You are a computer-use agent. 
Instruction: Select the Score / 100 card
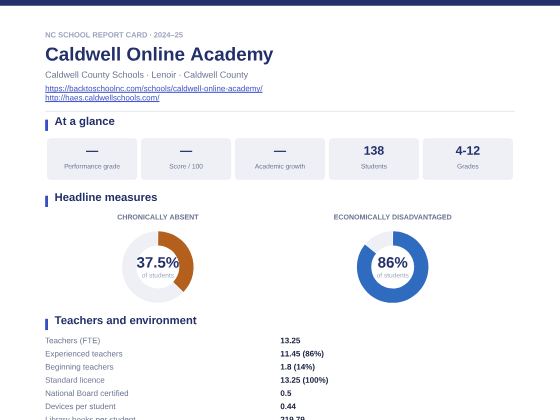click(186, 159)
